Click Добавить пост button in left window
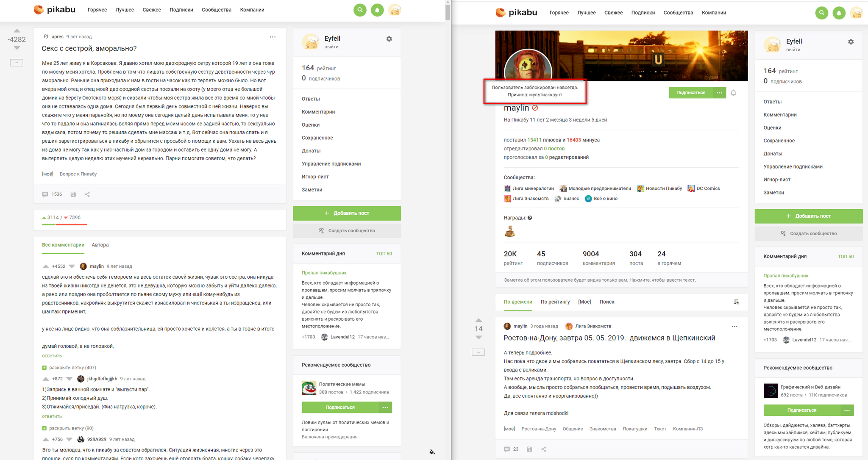Screen dimensions: 868x460 tap(347, 213)
